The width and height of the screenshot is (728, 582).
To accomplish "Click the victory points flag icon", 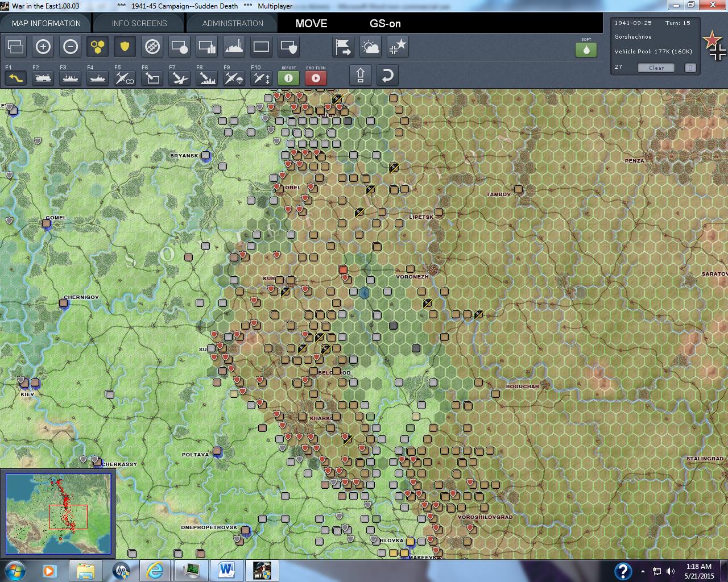I will [x=342, y=47].
